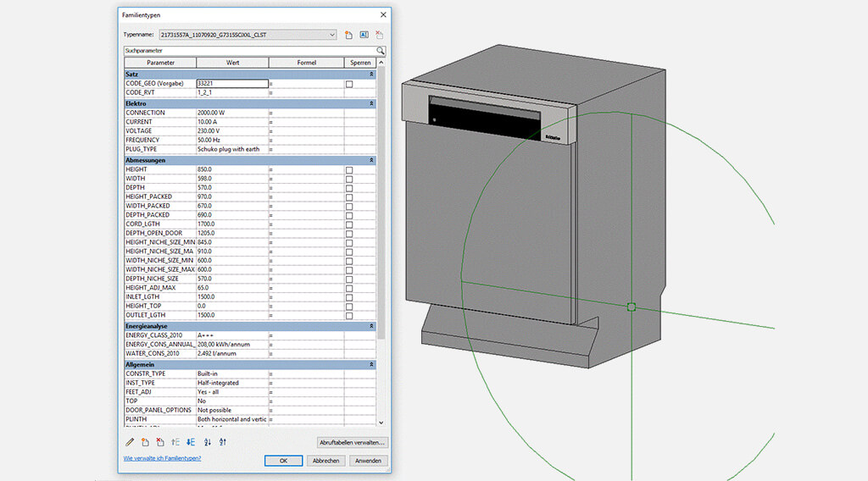
Task: Collapse the Elektro section
Action: click(371, 103)
